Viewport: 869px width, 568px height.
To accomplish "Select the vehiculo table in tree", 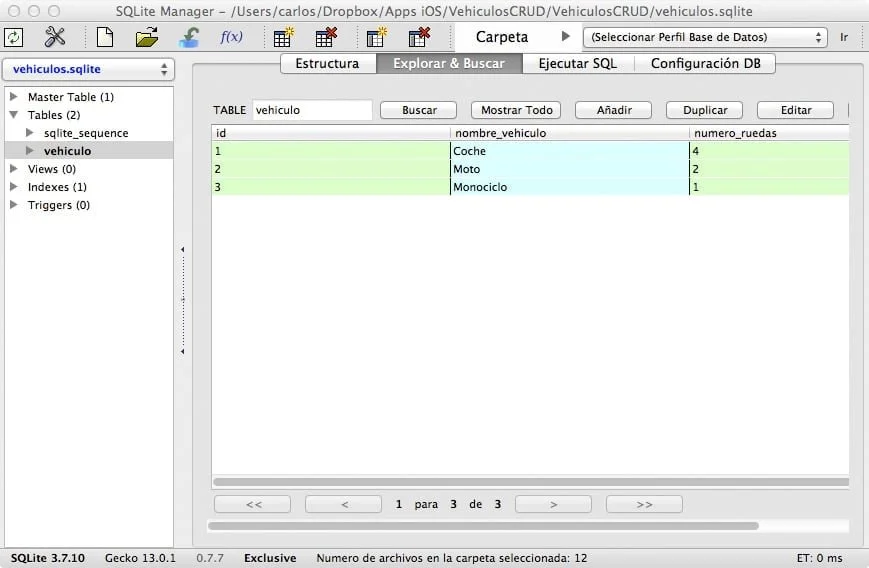I will pyautogui.click(x=68, y=151).
